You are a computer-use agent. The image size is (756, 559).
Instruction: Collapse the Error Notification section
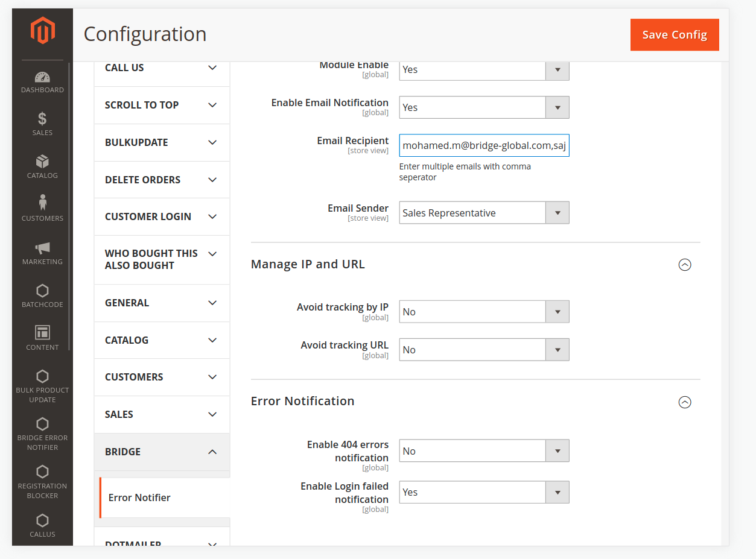tap(684, 402)
